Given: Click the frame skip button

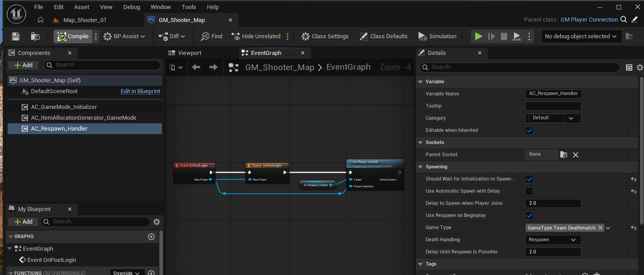Looking at the screenshot, I should pos(491,36).
